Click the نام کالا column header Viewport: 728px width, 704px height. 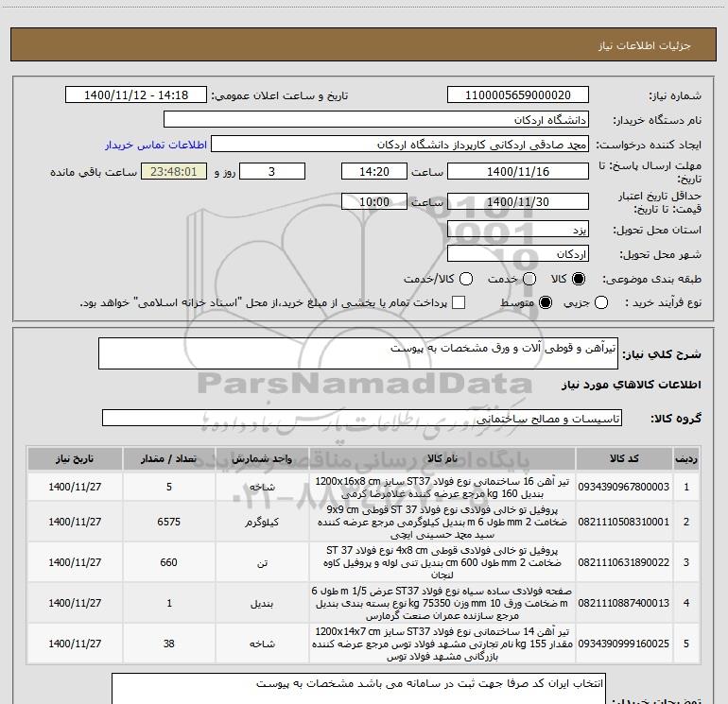click(442, 458)
